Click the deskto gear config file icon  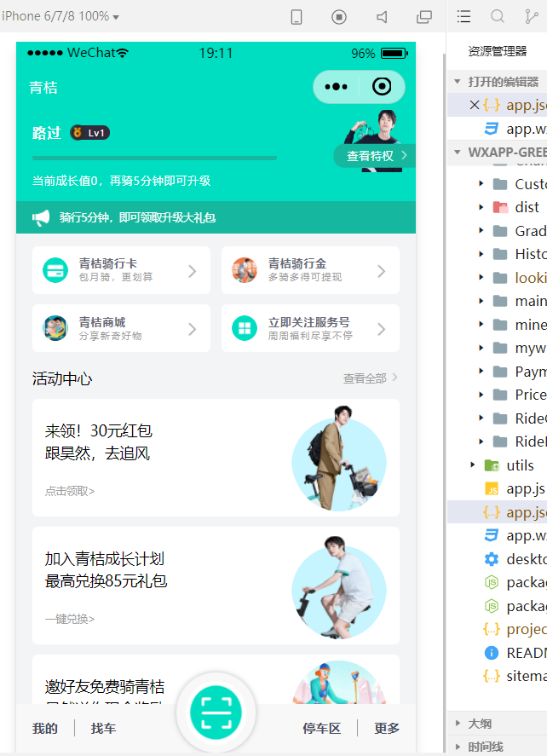pos(491,559)
